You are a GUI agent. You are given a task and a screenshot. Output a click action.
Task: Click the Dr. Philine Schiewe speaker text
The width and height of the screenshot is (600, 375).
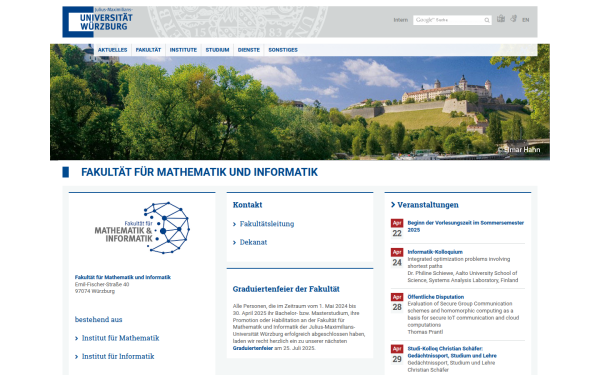pyautogui.click(x=463, y=277)
